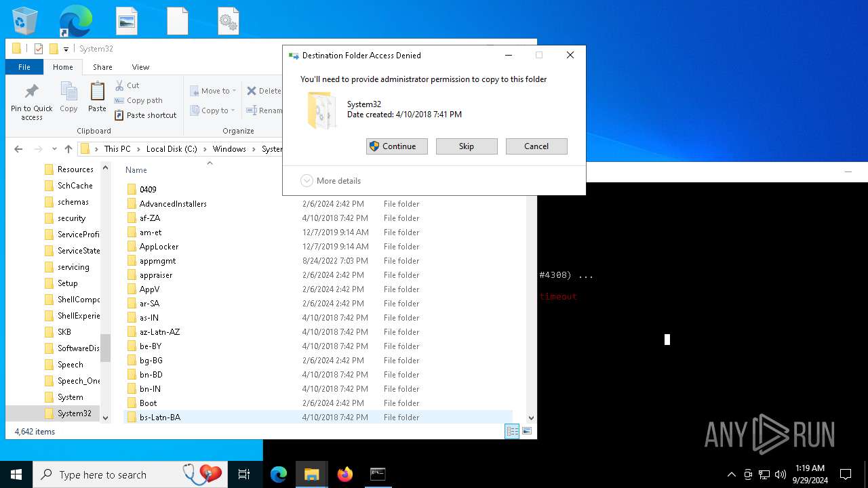Expand Local Disk (C:) breadcrumb chevron
868x488 pixels.
(x=205, y=149)
